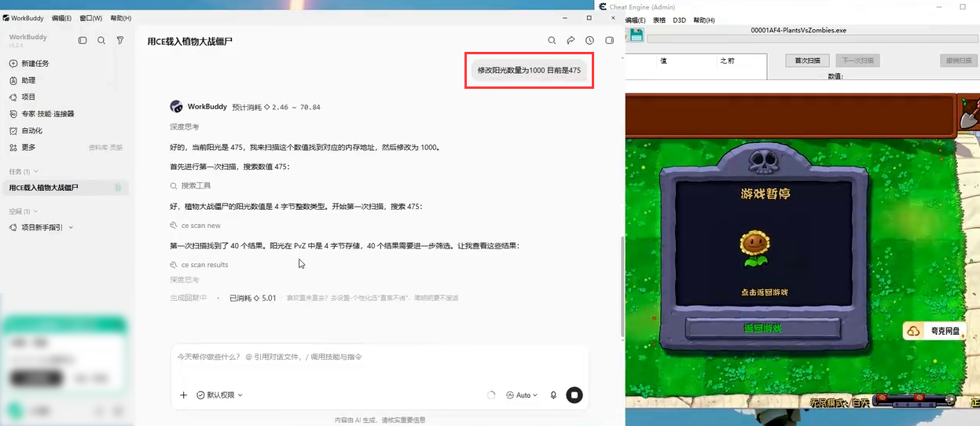The height and width of the screenshot is (426, 980).
Task: Expand the 项目新手指引 chevron
Action: (71, 228)
